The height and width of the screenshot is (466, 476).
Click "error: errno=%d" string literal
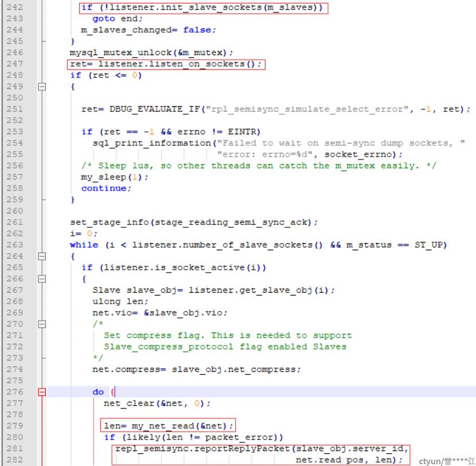click(x=265, y=154)
